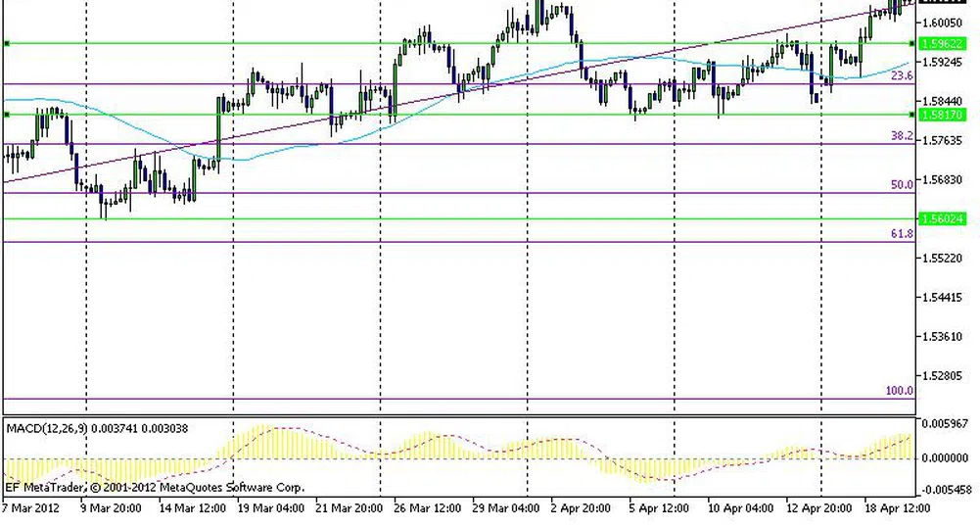Select the 38.2 Fibonacci level label
The image size is (980, 527).
pos(902,136)
